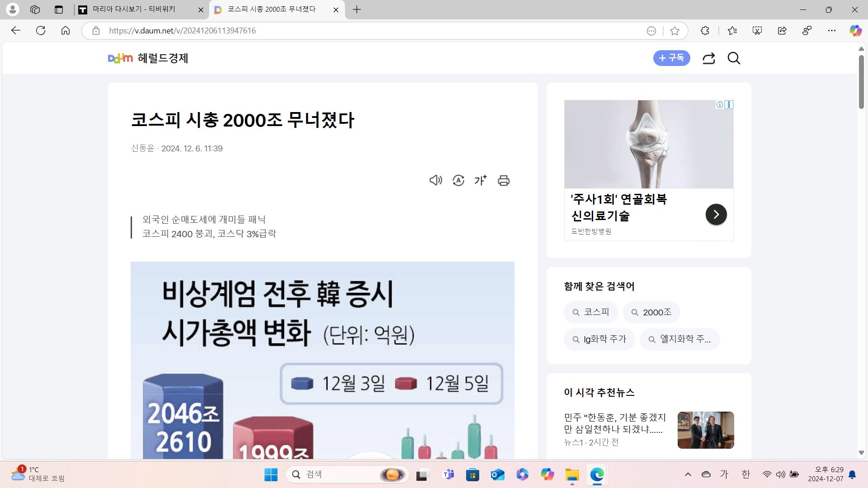Viewport: 868px width, 488px height.
Task: Toggle the vertical tabs button
Action: [59, 9]
